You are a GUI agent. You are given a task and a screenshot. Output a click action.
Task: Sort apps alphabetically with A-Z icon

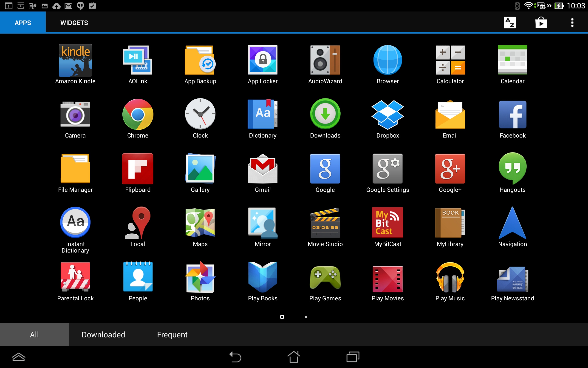(x=510, y=23)
